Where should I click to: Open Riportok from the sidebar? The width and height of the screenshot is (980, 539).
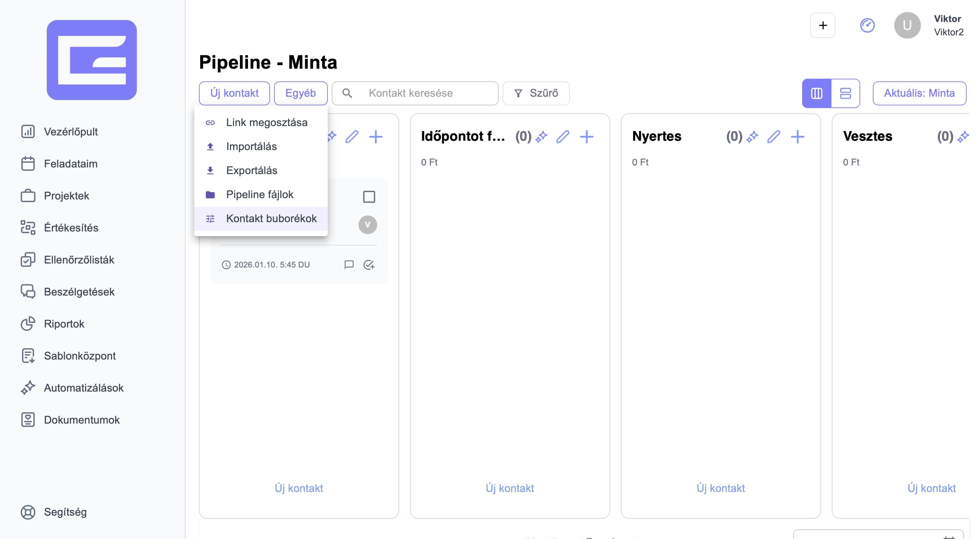[64, 324]
